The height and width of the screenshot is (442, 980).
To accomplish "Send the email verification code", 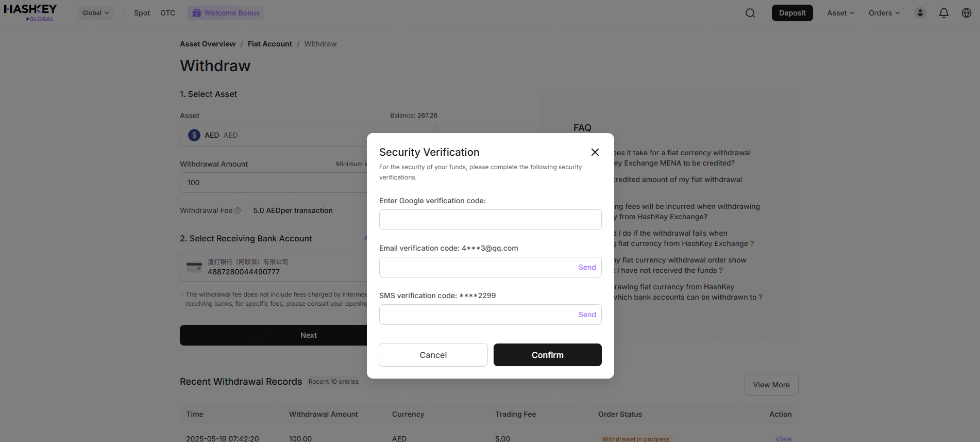I will 587,267.
